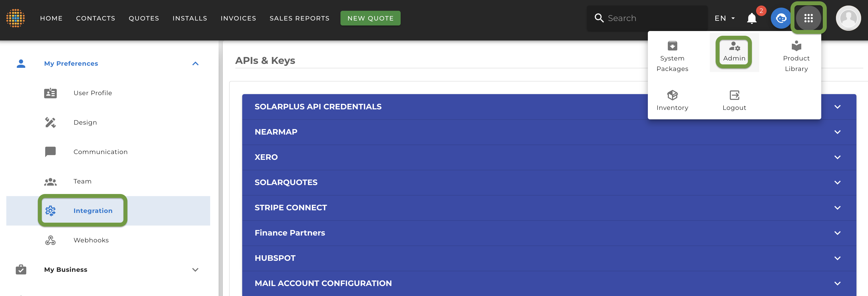This screenshot has height=296, width=868.
Task: Open the EN language dropdown
Action: 725,18
